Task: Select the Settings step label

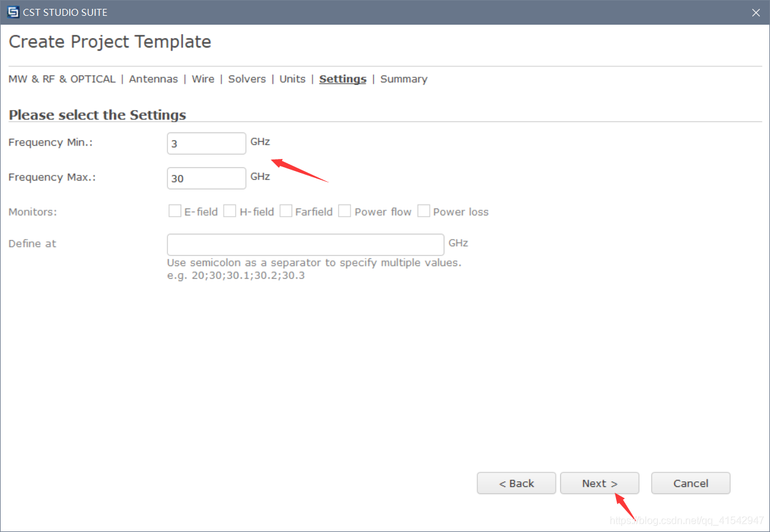Action: [343, 79]
